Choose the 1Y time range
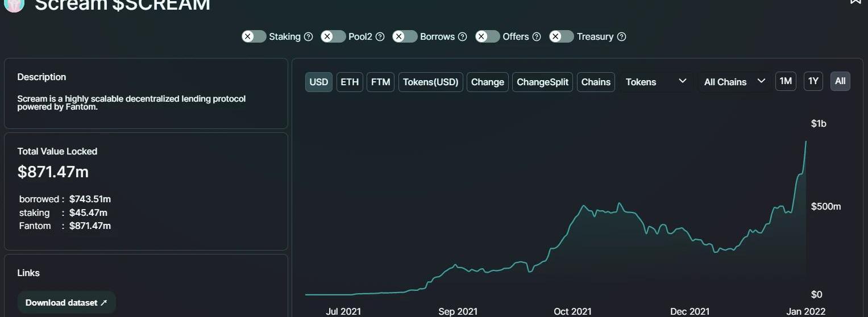868x317 pixels. (x=813, y=81)
